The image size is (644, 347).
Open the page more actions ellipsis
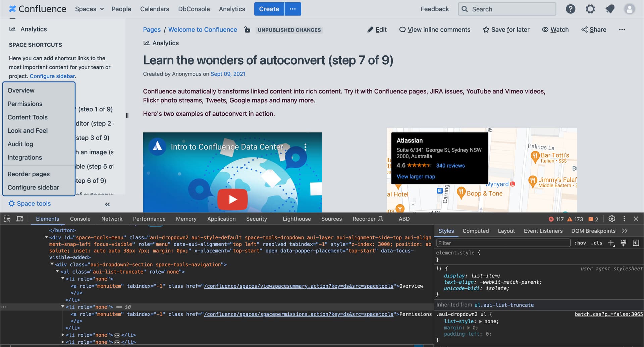(x=622, y=30)
